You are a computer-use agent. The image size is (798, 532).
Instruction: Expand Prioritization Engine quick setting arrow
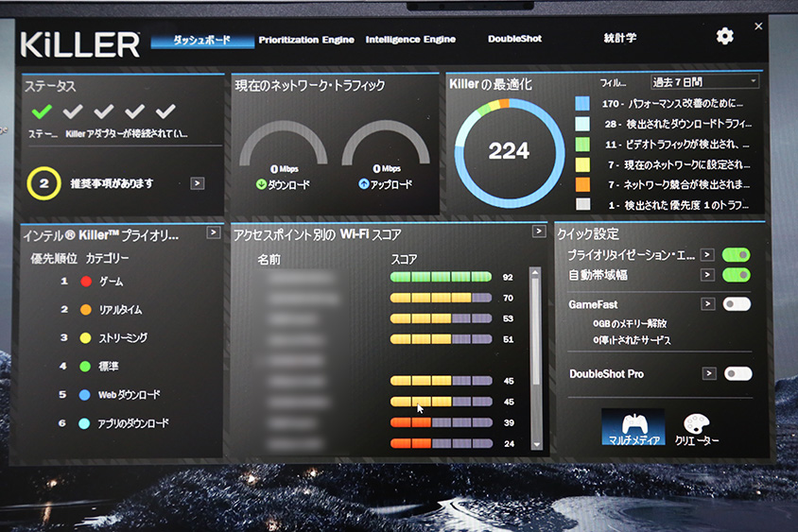click(707, 254)
